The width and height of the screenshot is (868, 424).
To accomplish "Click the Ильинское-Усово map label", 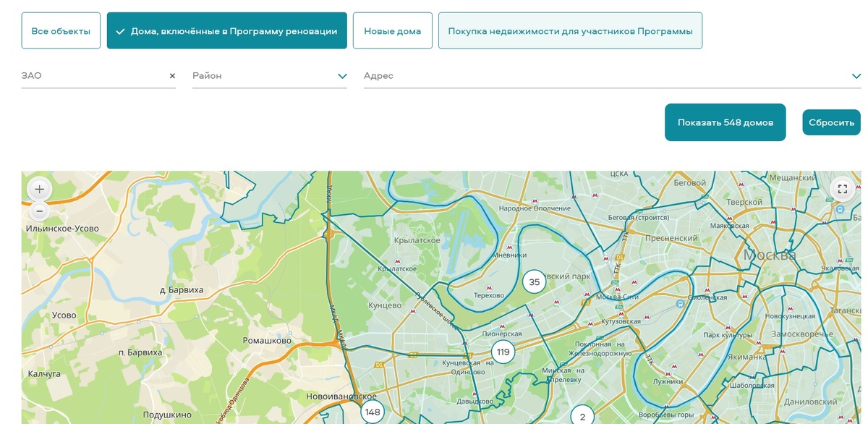I will coord(62,229).
